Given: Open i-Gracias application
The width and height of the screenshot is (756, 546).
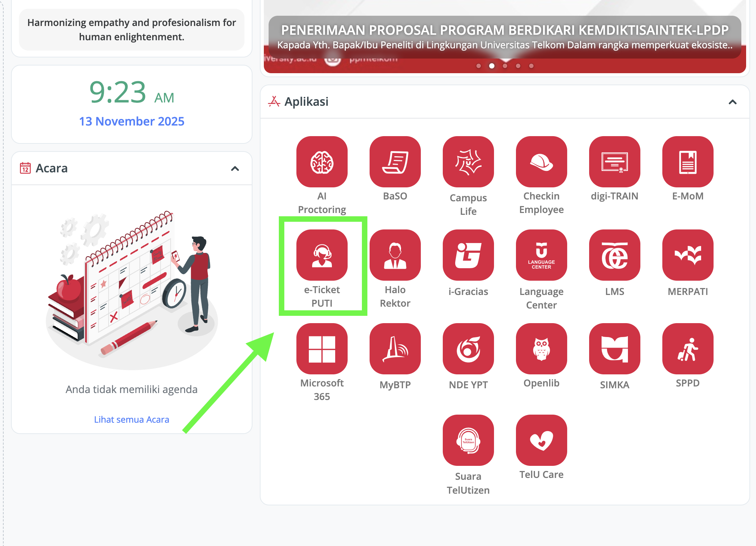Looking at the screenshot, I should pyautogui.click(x=468, y=255).
